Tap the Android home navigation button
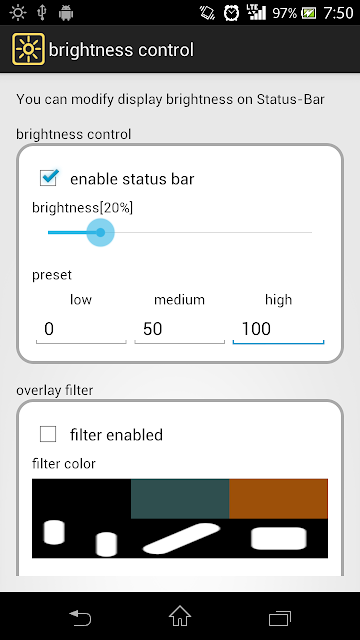 click(180, 616)
